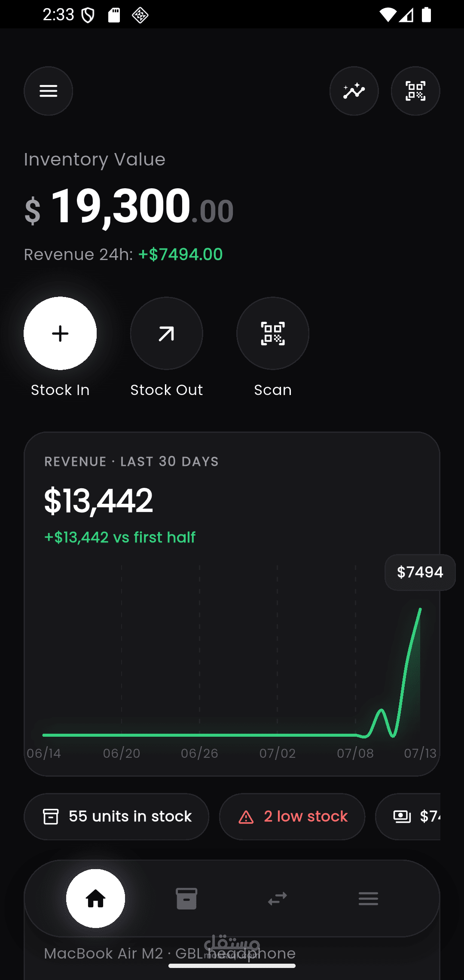
Task: Open the $13,442 revenue last 30 days card
Action: tap(232, 604)
